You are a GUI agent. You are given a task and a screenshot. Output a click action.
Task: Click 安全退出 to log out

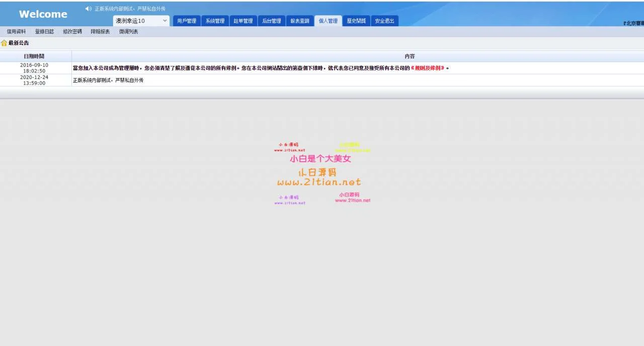pyautogui.click(x=384, y=21)
